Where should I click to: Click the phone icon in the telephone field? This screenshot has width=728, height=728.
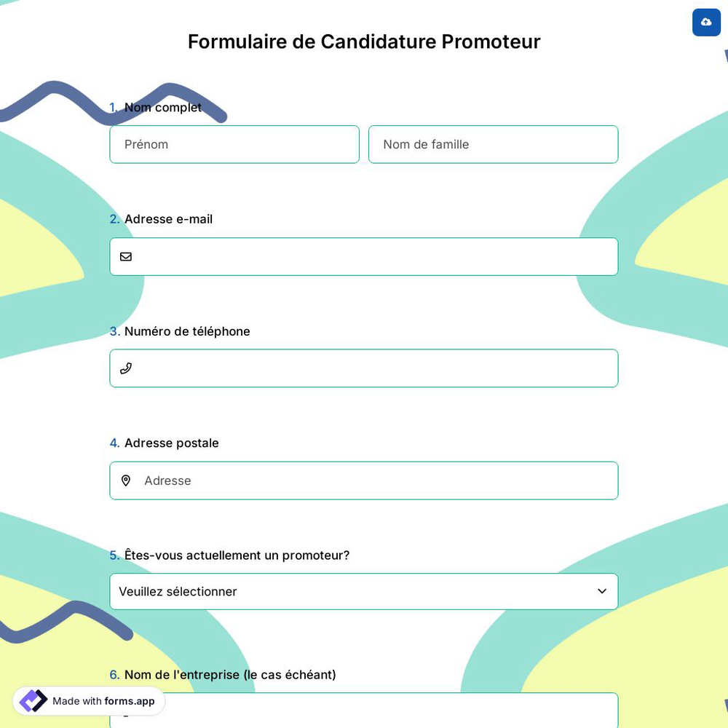pos(126,368)
